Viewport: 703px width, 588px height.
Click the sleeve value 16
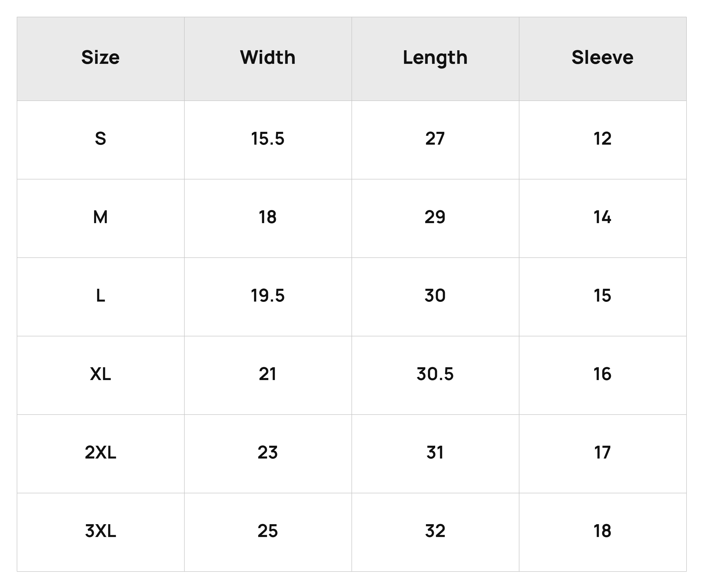click(603, 374)
